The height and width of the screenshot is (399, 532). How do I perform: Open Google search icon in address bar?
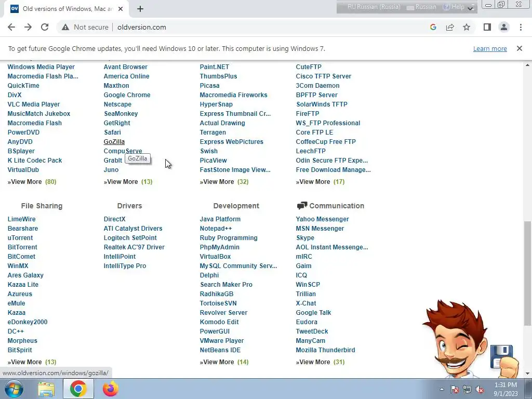(433, 27)
